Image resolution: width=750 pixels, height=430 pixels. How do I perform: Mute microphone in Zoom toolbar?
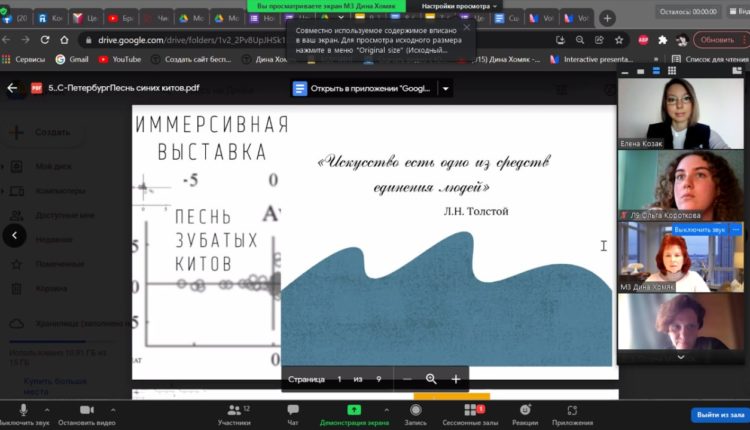pyautogui.click(x=23, y=415)
